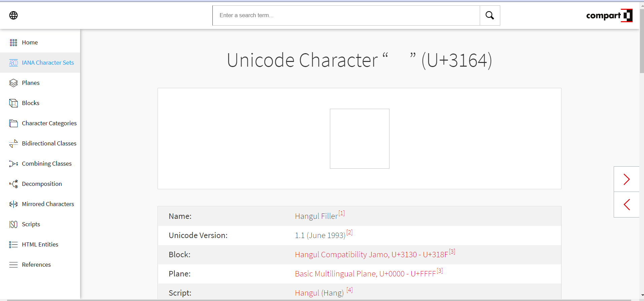Go to previous character with left chevron
The image size is (644, 301).
[x=626, y=205]
